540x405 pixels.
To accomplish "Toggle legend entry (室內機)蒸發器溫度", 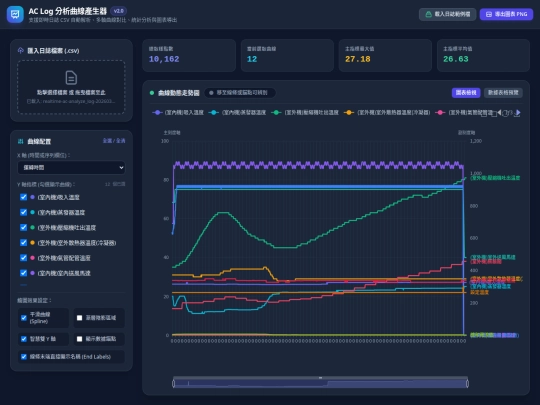I will click(x=238, y=112).
